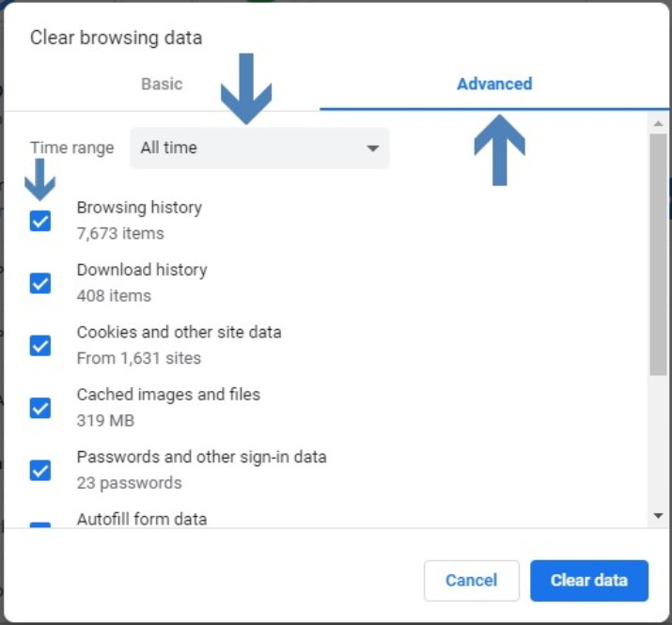Viewport: 672px width, 625px height.
Task: Uncheck the Download history checkbox
Action: [x=40, y=283]
